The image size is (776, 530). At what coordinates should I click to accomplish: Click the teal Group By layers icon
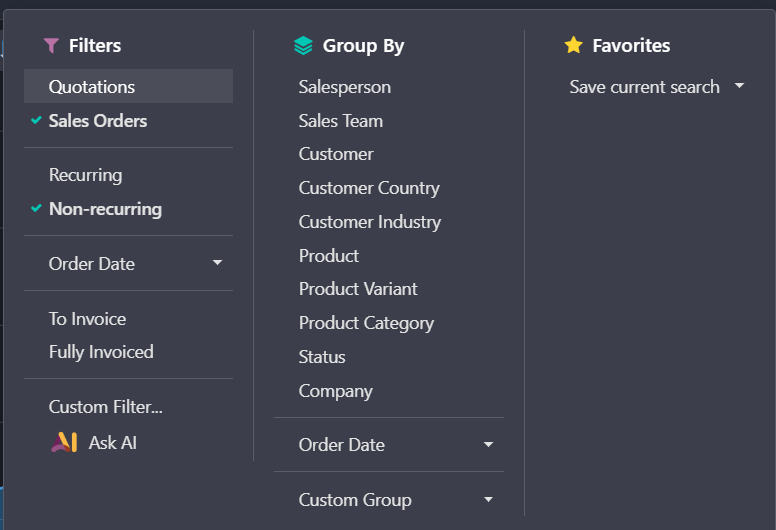[303, 46]
